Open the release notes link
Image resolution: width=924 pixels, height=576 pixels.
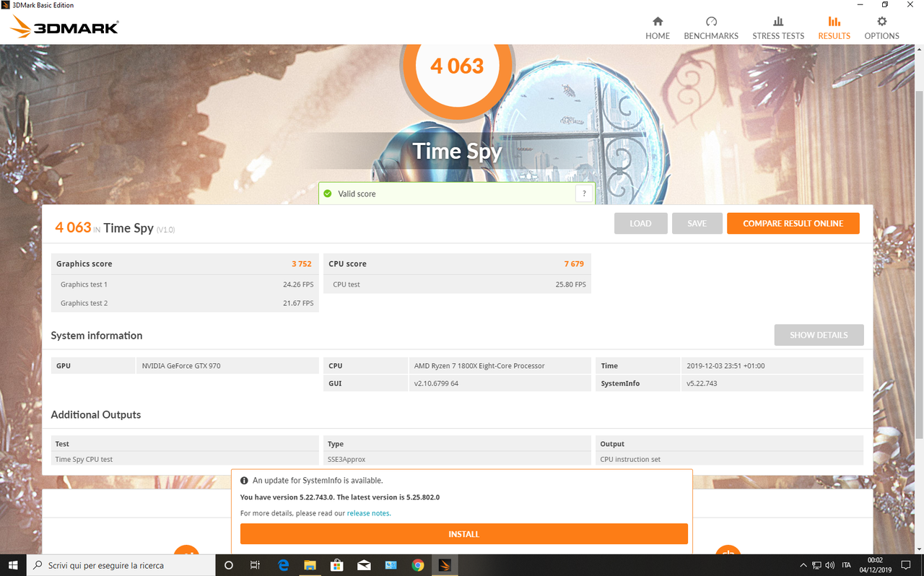(368, 513)
